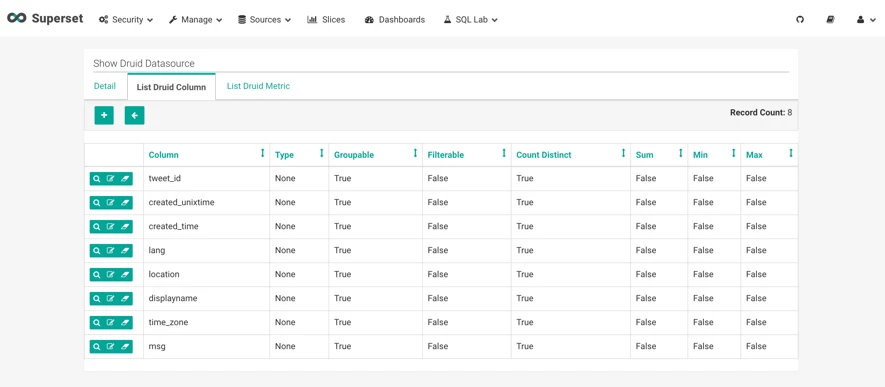Switch to the List Druid Metric tab
This screenshot has height=387, width=885.
(x=259, y=86)
